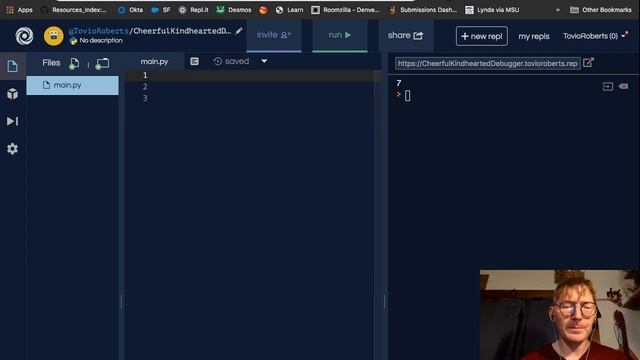Open the Repl.it bookmark
Screen dimensions: 640x360
click(194, 10)
